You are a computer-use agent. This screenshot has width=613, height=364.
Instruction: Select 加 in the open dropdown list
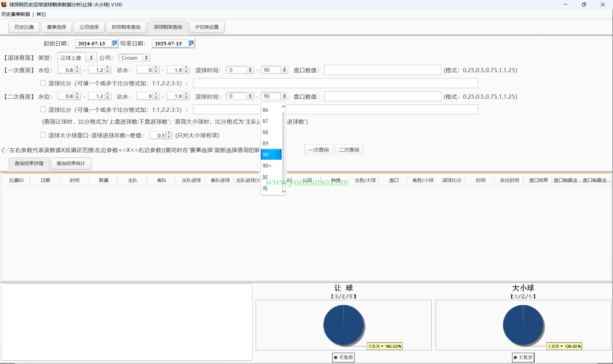271,177
